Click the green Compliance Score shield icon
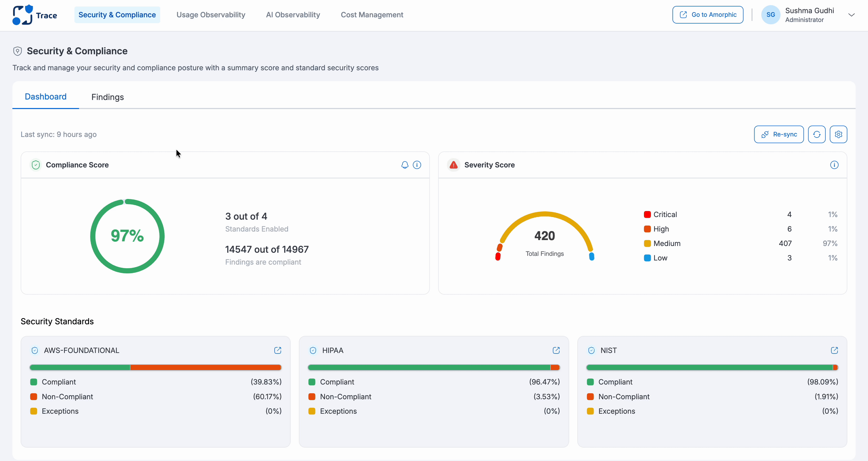Image resolution: width=868 pixels, height=461 pixels. pos(36,165)
